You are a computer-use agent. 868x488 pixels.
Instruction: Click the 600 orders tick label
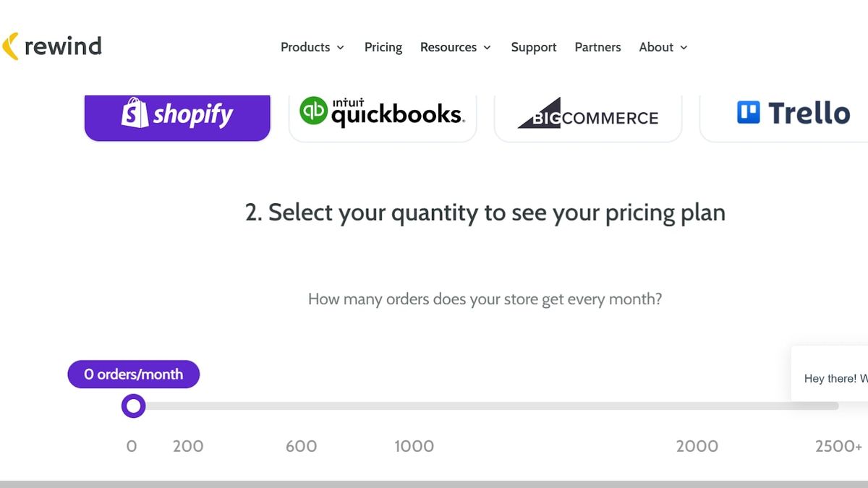coord(301,446)
